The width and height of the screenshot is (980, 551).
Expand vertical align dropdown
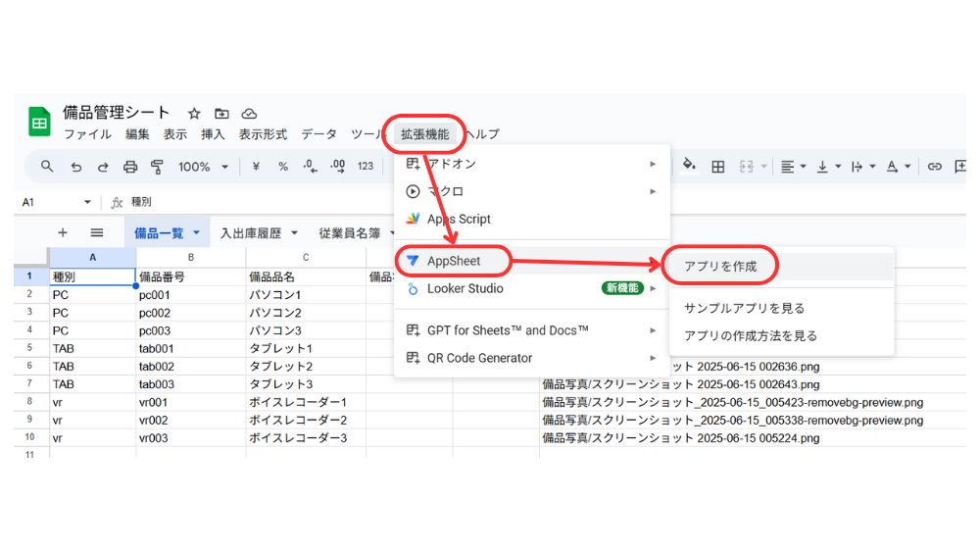click(x=838, y=167)
